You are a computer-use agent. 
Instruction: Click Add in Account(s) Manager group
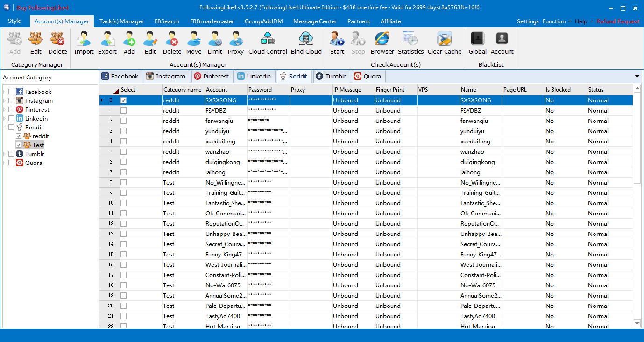pos(129,43)
